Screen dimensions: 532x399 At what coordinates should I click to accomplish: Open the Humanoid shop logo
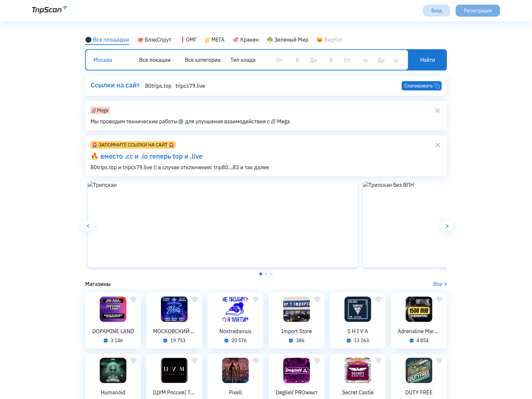pos(113,370)
